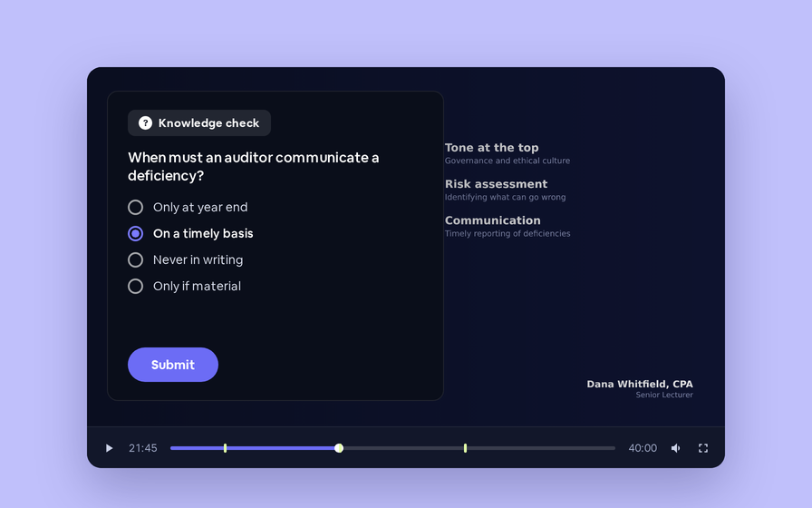Play the lecture video
The width and height of the screenshot is (812, 508).
coord(109,448)
